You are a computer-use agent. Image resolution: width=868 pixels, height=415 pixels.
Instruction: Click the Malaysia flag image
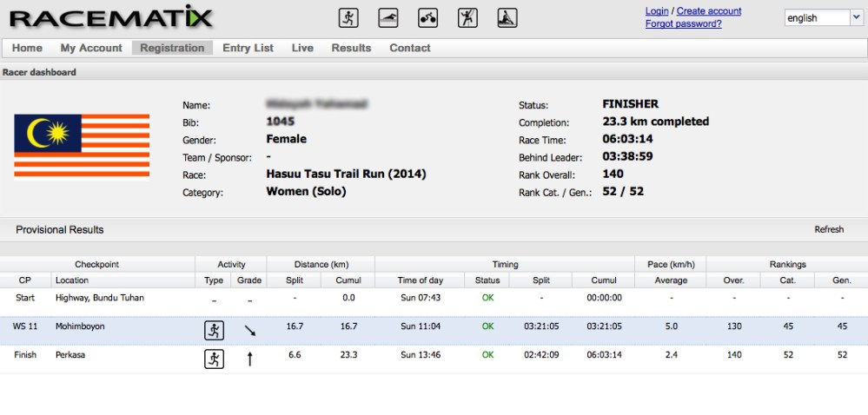click(x=82, y=145)
